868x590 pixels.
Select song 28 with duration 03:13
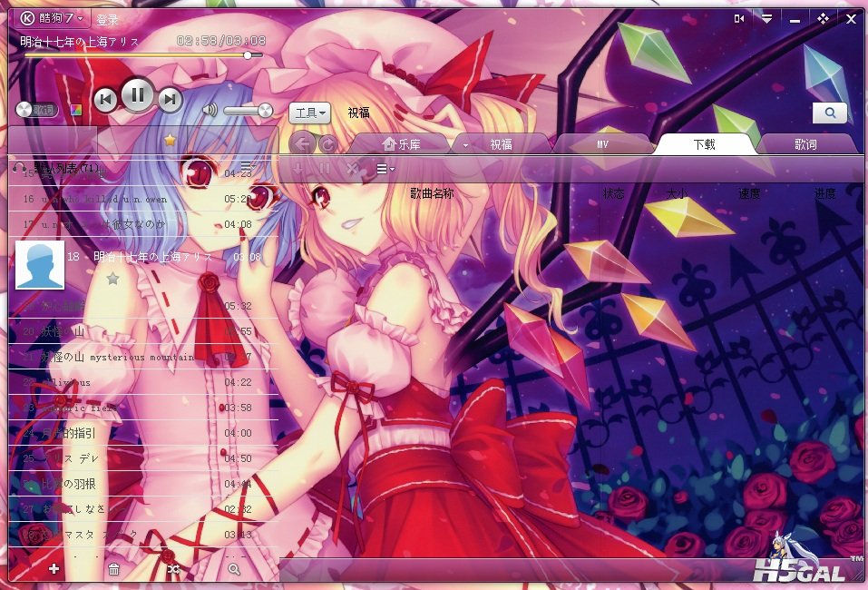pos(143,535)
